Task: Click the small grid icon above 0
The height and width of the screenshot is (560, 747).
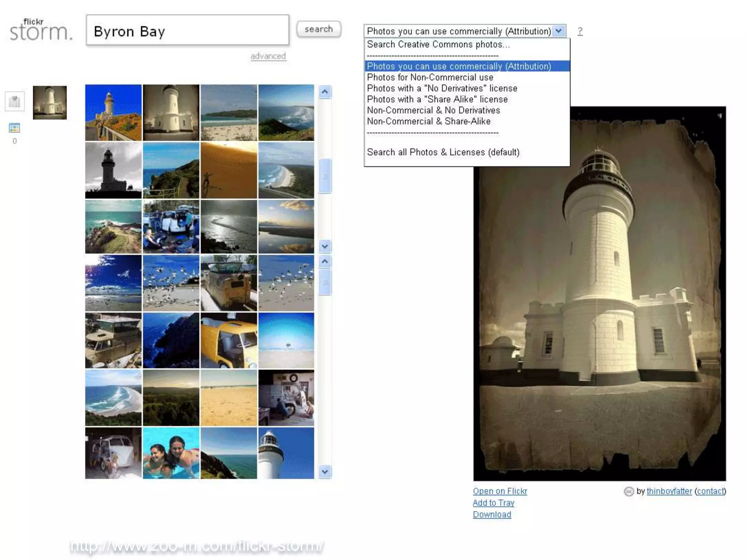Action: [14, 128]
